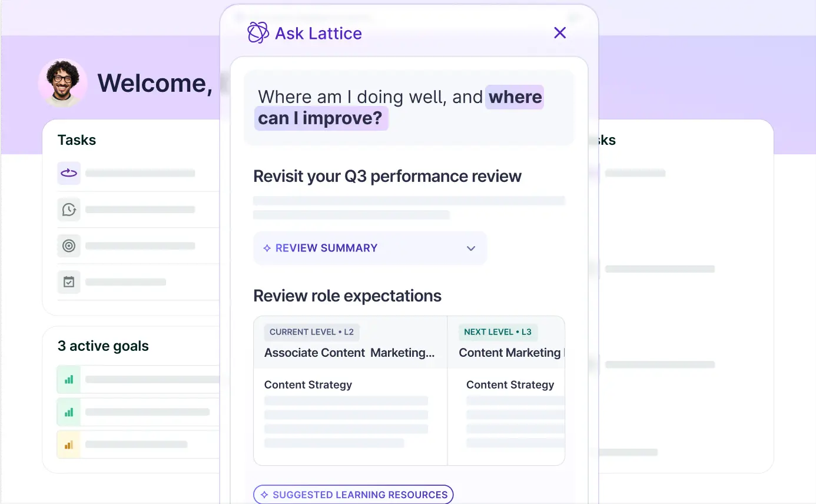Click the calendar checkmark task icon
Image resolution: width=816 pixels, height=504 pixels.
(x=69, y=282)
